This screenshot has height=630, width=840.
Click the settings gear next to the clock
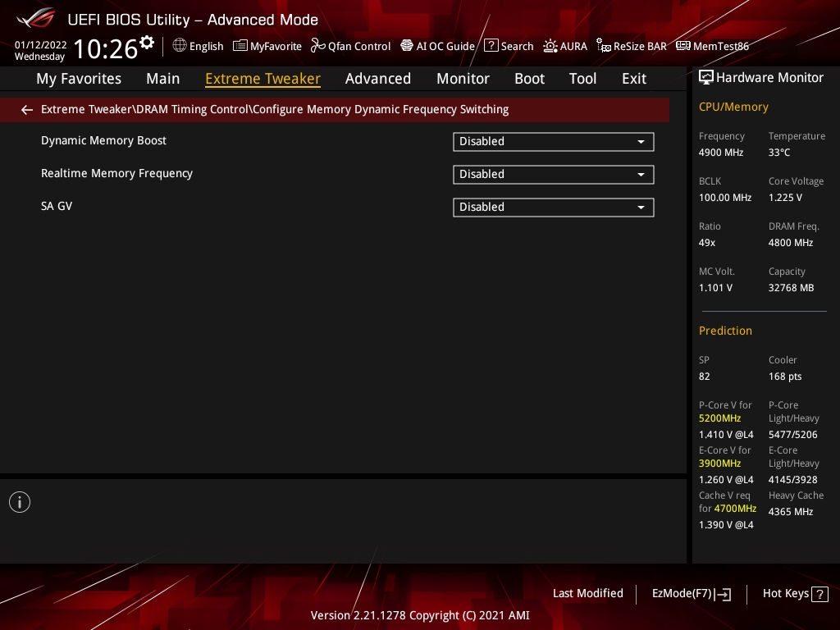tap(147, 43)
